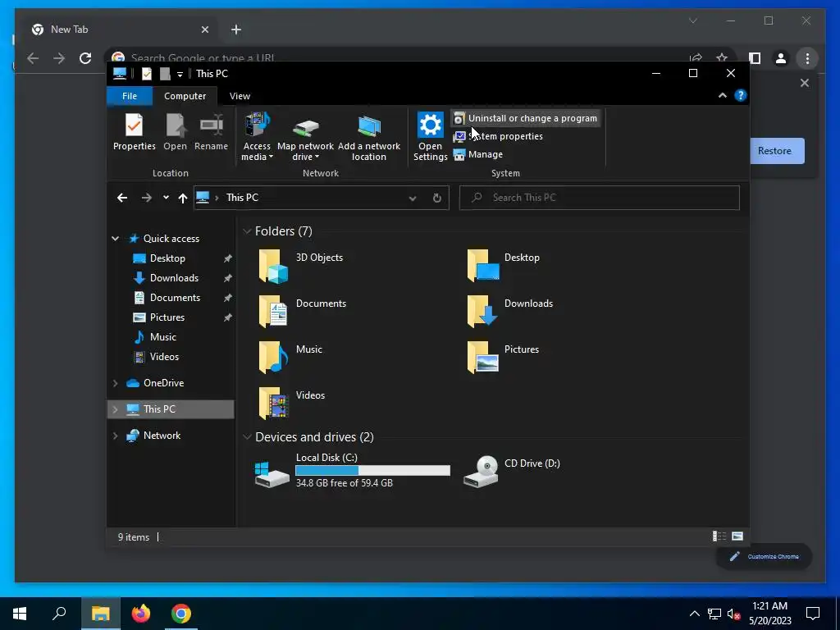Toggle Chrome side panel icon
This screenshot has height=630, width=840.
point(755,58)
